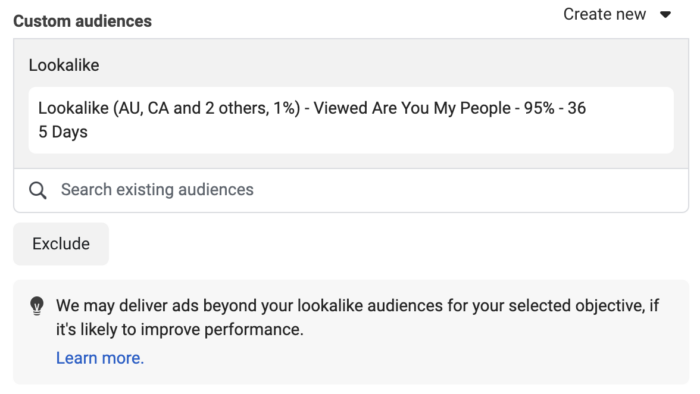700x394 pixels.
Task: Click the lookalike audiences delivery tip text
Action: 357,318
